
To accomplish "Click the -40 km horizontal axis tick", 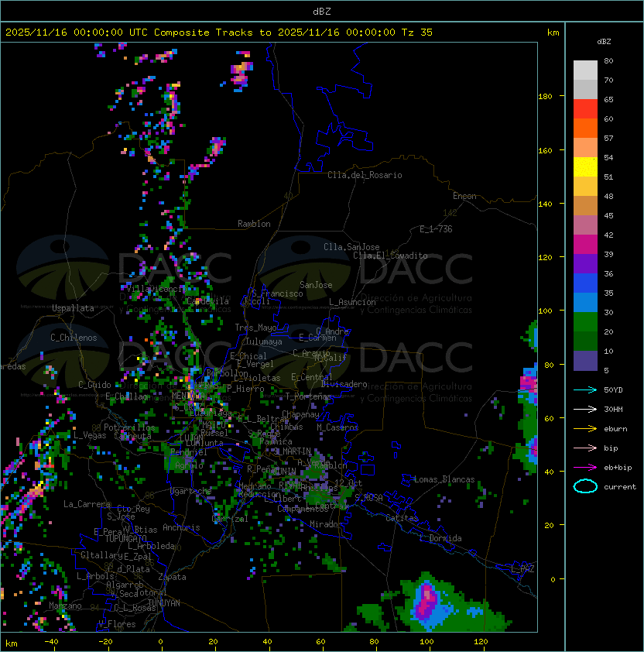I will (51, 642).
